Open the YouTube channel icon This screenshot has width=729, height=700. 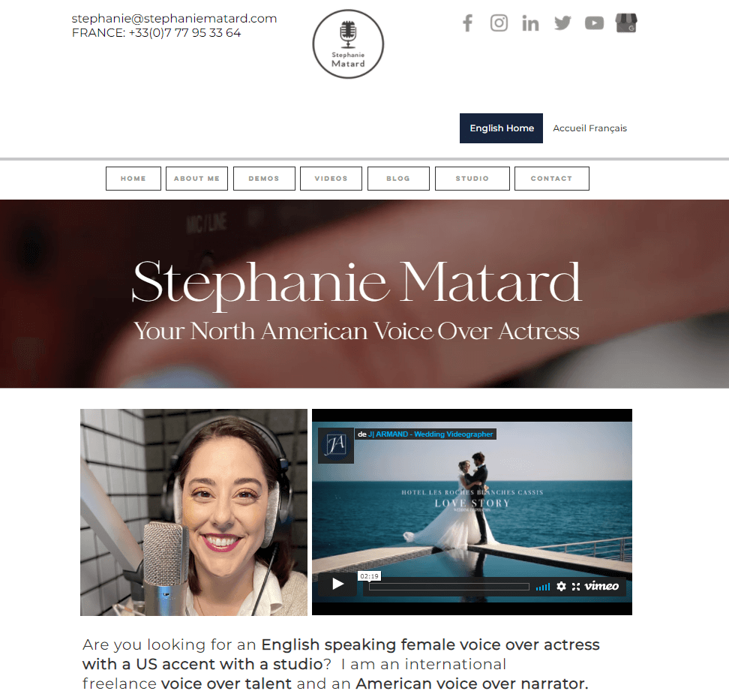[594, 23]
